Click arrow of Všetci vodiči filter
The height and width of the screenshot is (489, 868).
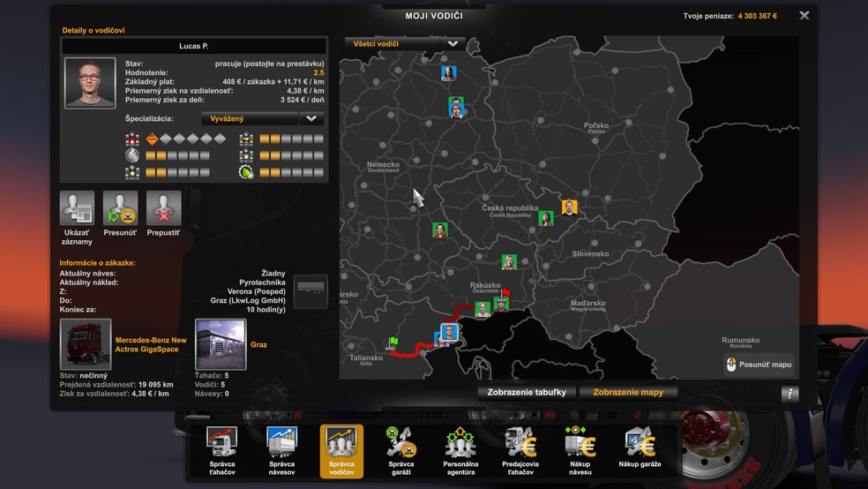tap(453, 44)
